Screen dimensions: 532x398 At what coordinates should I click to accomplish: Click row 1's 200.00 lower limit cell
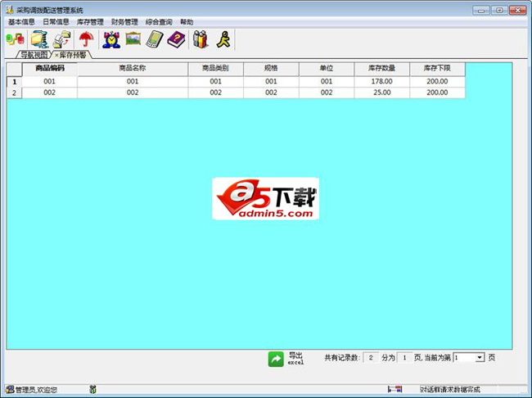tap(437, 82)
